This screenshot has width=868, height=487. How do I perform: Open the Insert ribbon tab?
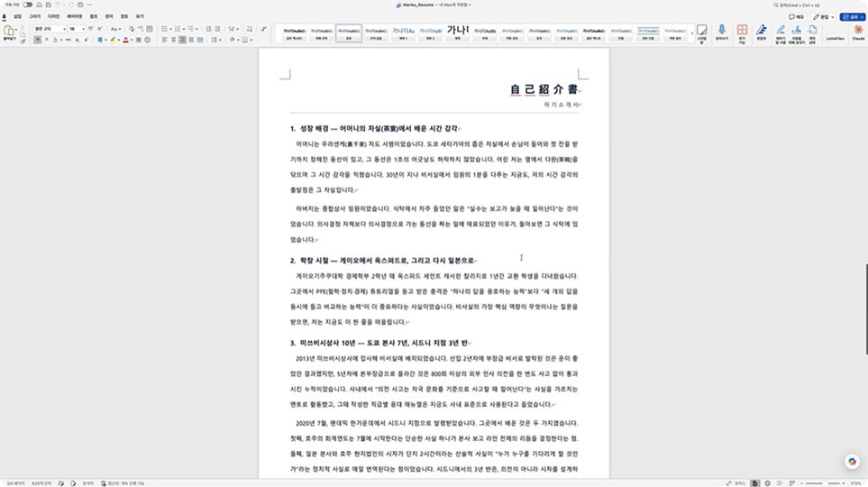[x=18, y=16]
